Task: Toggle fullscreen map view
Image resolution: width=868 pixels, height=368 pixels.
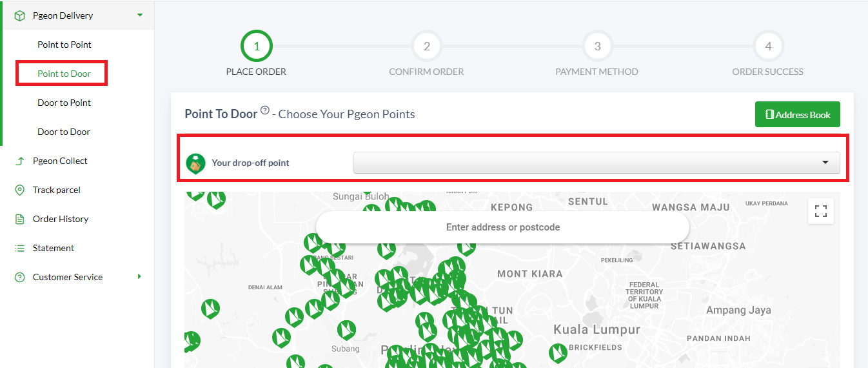Action: pyautogui.click(x=821, y=211)
